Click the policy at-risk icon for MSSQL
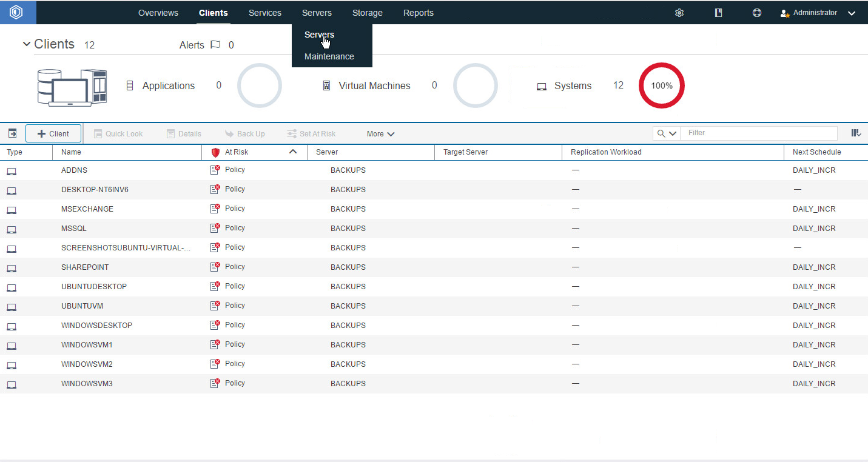 coord(215,228)
